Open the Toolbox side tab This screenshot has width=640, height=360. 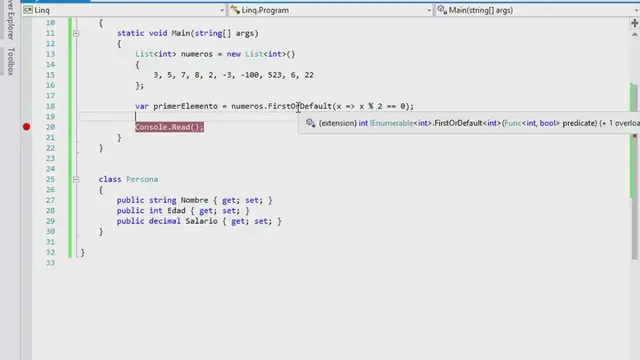click(x=11, y=61)
